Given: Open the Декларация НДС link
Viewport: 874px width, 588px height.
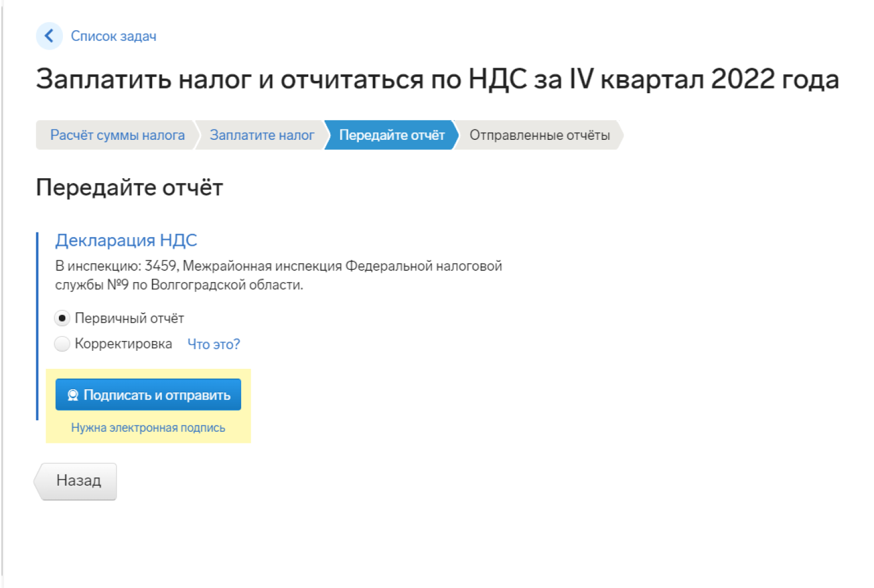Looking at the screenshot, I should (x=126, y=240).
